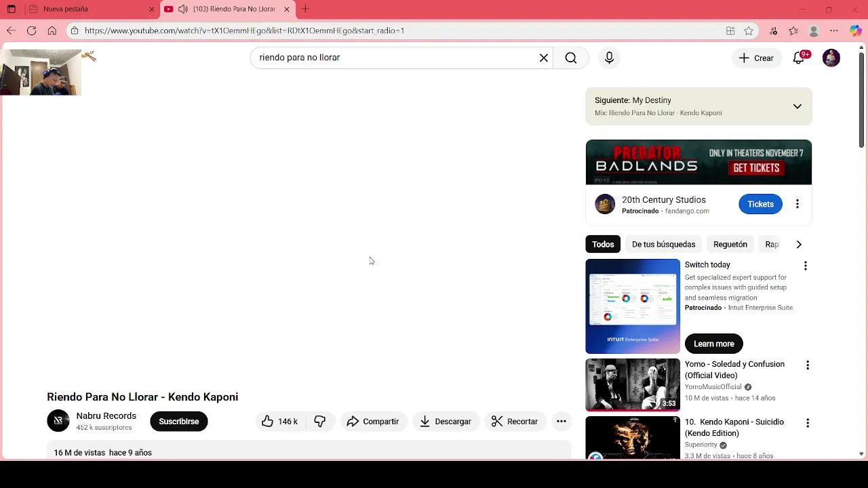Expand the Siguiente My Destiny playlist panel

[x=797, y=106]
